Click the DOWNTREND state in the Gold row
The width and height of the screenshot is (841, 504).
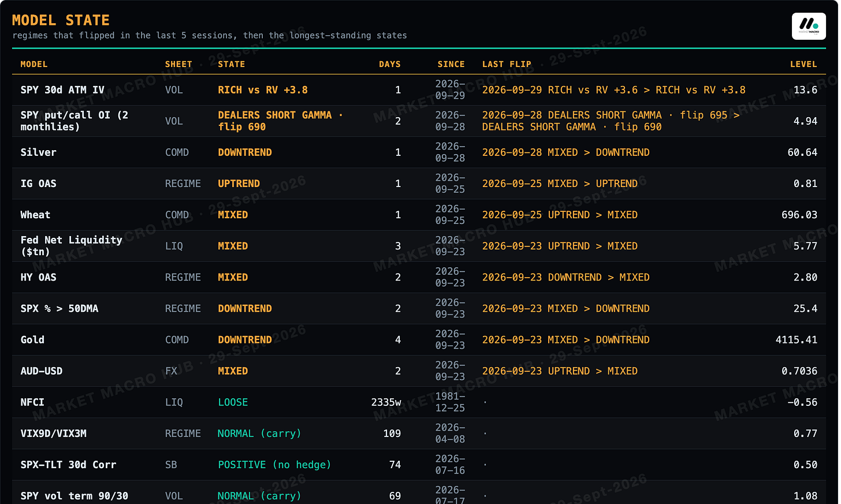click(x=245, y=339)
